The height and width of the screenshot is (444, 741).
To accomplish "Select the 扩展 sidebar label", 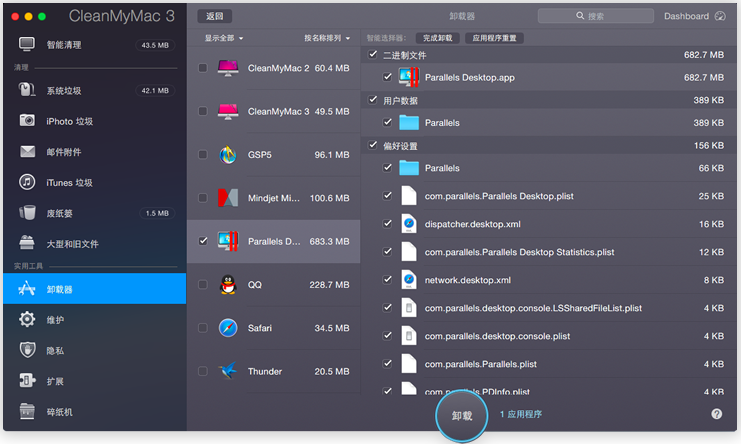I will pos(55,382).
